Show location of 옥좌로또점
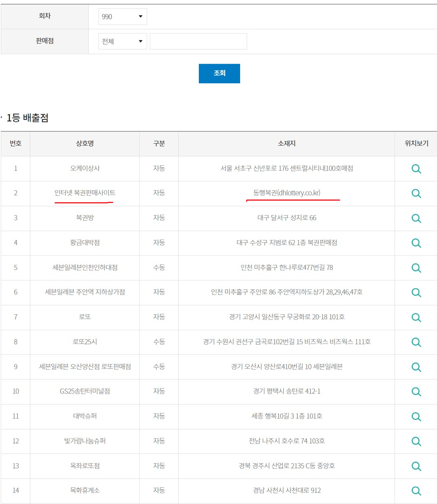437x504 pixels. (416, 466)
